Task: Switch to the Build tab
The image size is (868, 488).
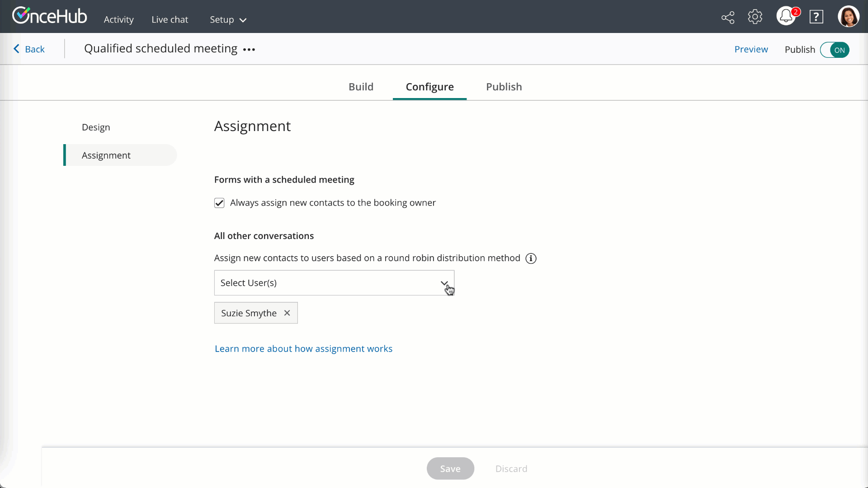Action: [361, 87]
